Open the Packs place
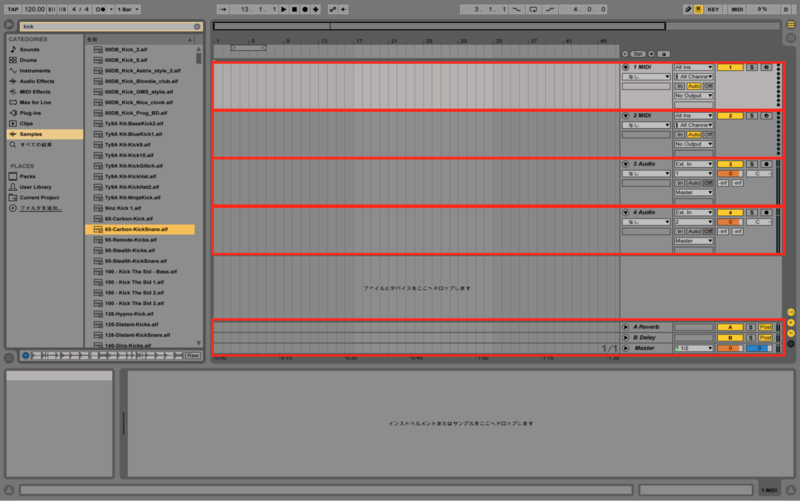 27,177
